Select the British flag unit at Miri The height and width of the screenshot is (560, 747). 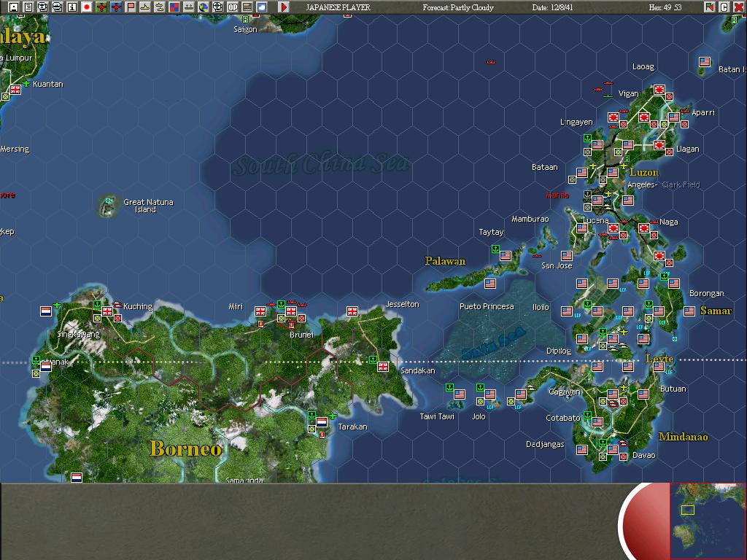point(260,311)
